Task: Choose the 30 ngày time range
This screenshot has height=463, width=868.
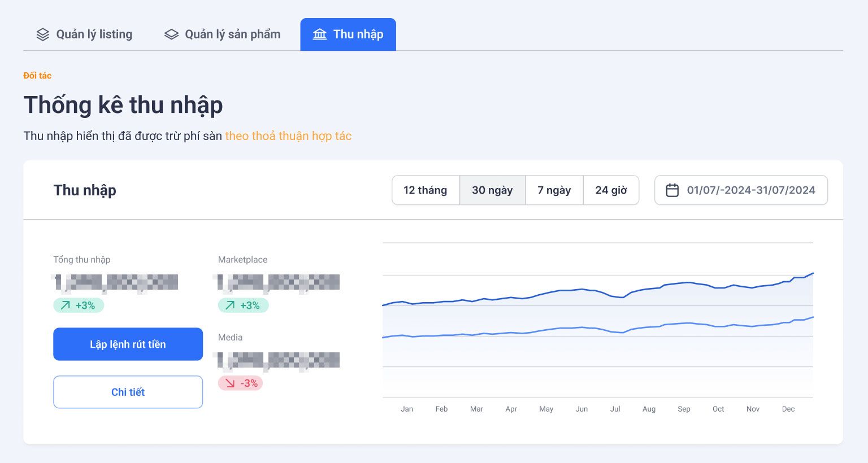Action: point(492,190)
